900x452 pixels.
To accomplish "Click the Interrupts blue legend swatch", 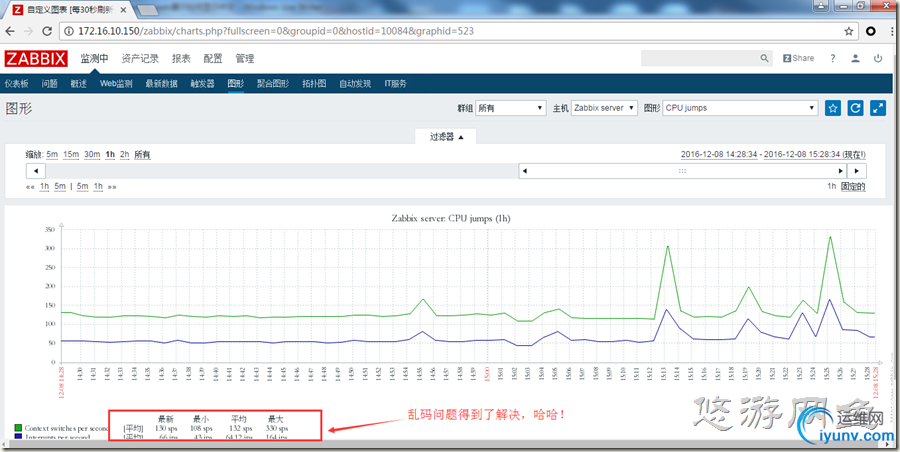I will click(x=18, y=437).
